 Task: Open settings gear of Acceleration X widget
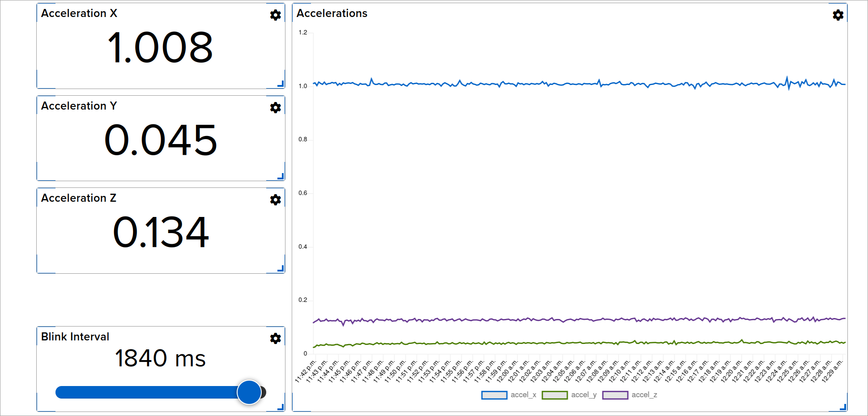(x=276, y=15)
